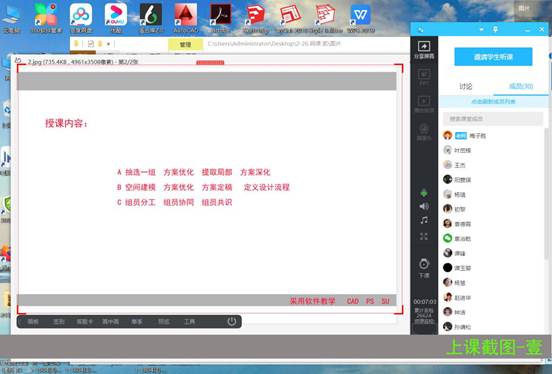Click the music note icon in sidebar
This screenshot has height=374, width=552.
coord(424,221)
